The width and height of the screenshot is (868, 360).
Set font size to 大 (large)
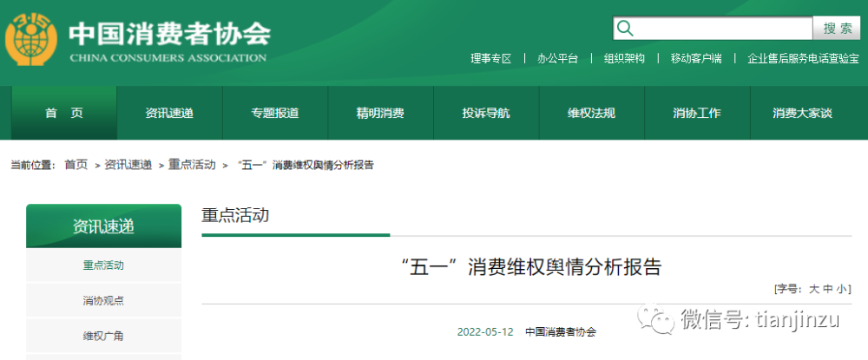(x=814, y=289)
